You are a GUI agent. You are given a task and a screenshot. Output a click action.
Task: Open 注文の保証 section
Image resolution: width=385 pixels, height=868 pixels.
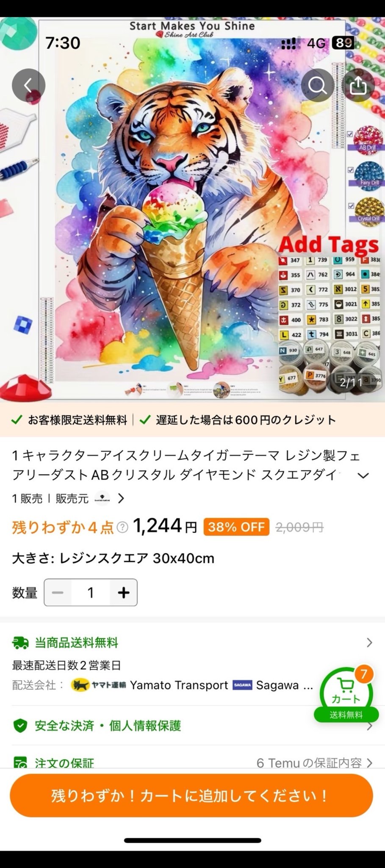(192, 763)
